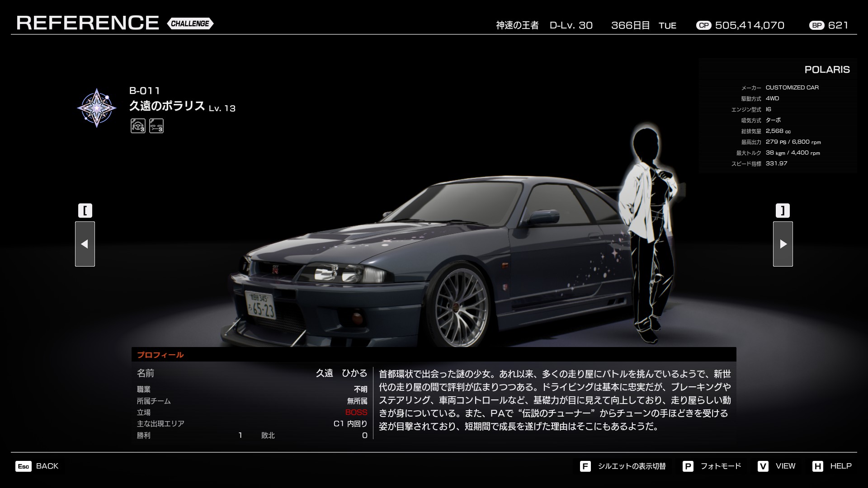Go to next rival with right arrow
Image resolution: width=868 pixels, height=488 pixels.
(783, 244)
